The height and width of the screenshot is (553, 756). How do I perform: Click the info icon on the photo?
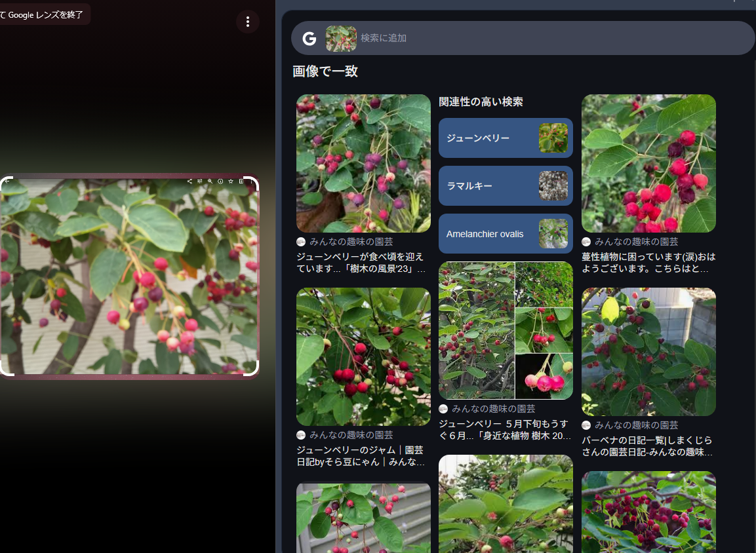pos(220,181)
